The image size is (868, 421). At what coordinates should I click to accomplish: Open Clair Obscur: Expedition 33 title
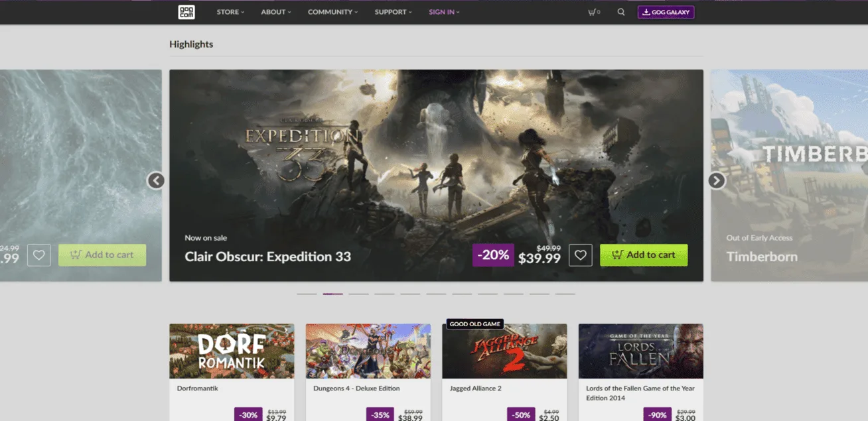tap(268, 257)
